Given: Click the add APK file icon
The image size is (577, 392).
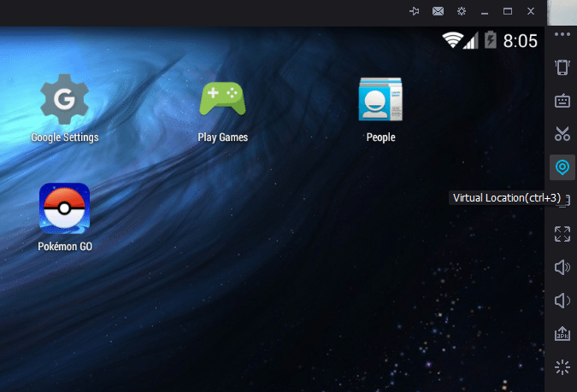Looking at the screenshot, I should 562,334.
